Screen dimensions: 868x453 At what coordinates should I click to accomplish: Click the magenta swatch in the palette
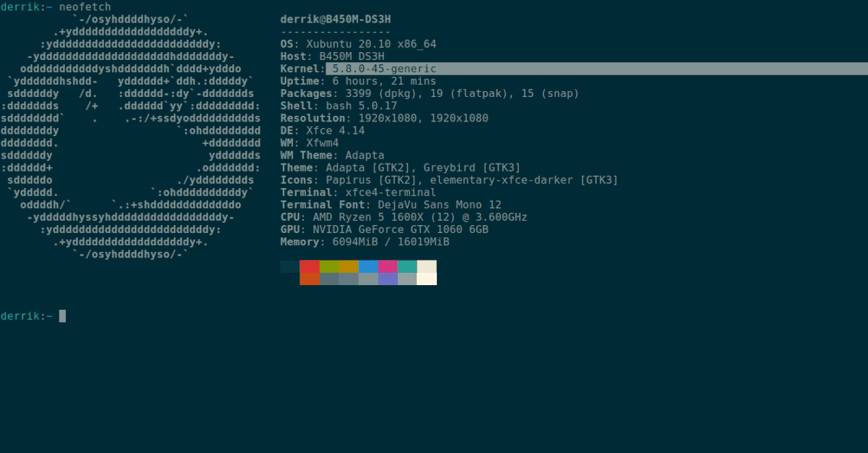pyautogui.click(x=388, y=266)
